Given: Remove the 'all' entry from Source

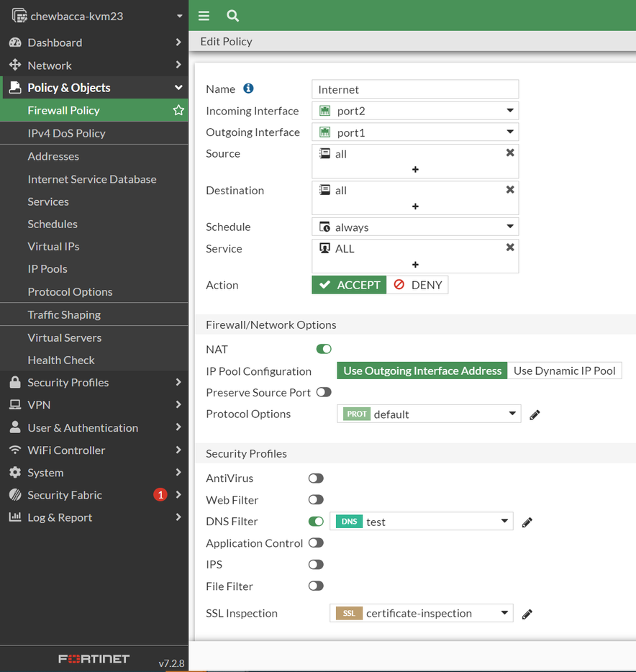Looking at the screenshot, I should pos(510,153).
